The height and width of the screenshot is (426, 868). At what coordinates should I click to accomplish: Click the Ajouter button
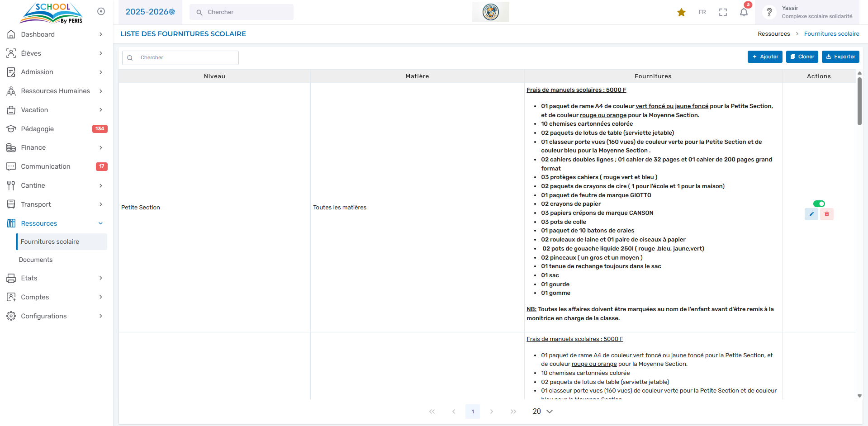765,57
